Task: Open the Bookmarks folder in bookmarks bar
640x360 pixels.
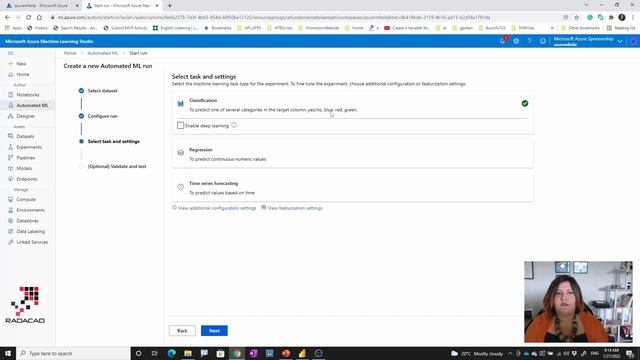Action: pyautogui.click(x=218, y=28)
